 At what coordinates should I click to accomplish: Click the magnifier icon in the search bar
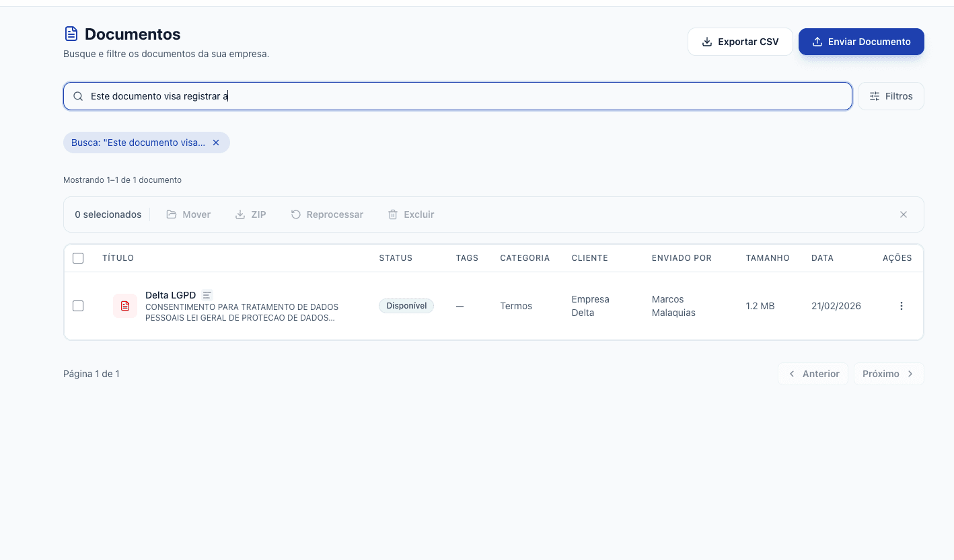78,95
